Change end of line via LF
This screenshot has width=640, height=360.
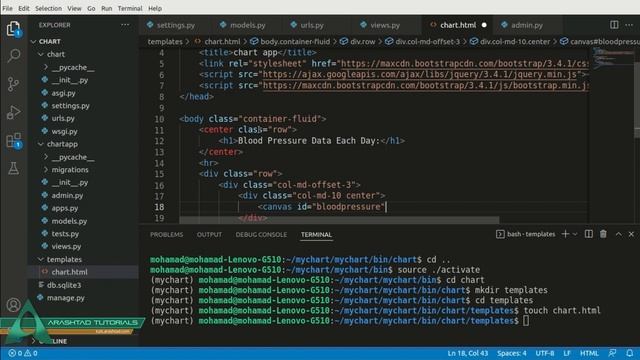pyautogui.click(x=567, y=353)
